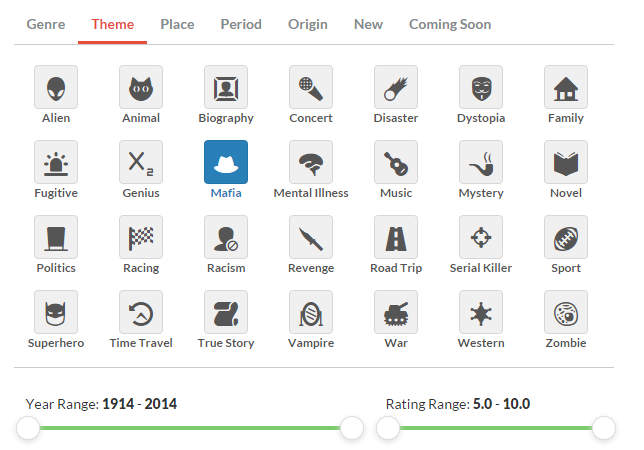Open the Origin tab
The image size is (644, 450).
(x=307, y=24)
